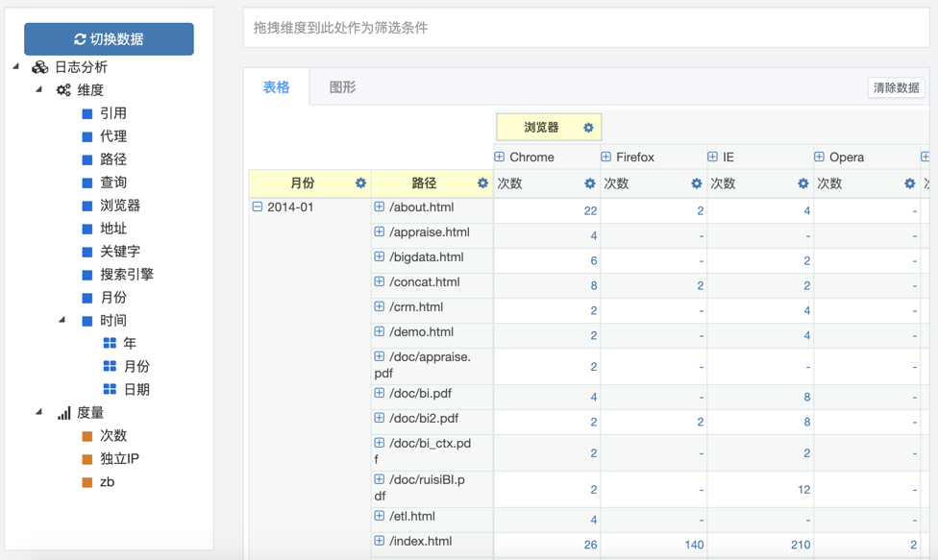This screenshot has width=938, height=560.
Task: Expand the /about.html path row
Action: point(380,207)
